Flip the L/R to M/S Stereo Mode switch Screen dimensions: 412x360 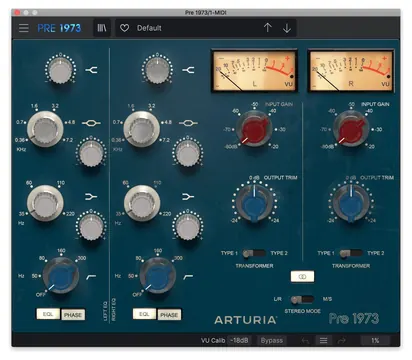click(302, 299)
